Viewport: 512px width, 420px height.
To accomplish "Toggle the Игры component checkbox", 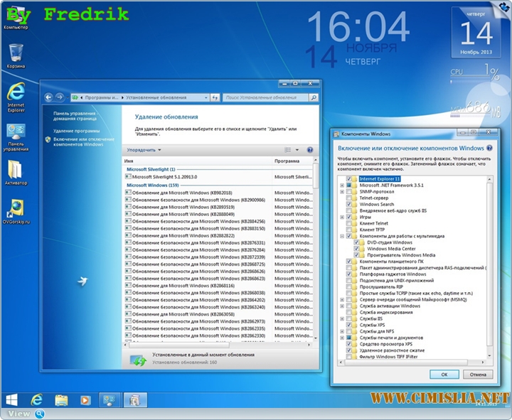I will tap(348, 217).
